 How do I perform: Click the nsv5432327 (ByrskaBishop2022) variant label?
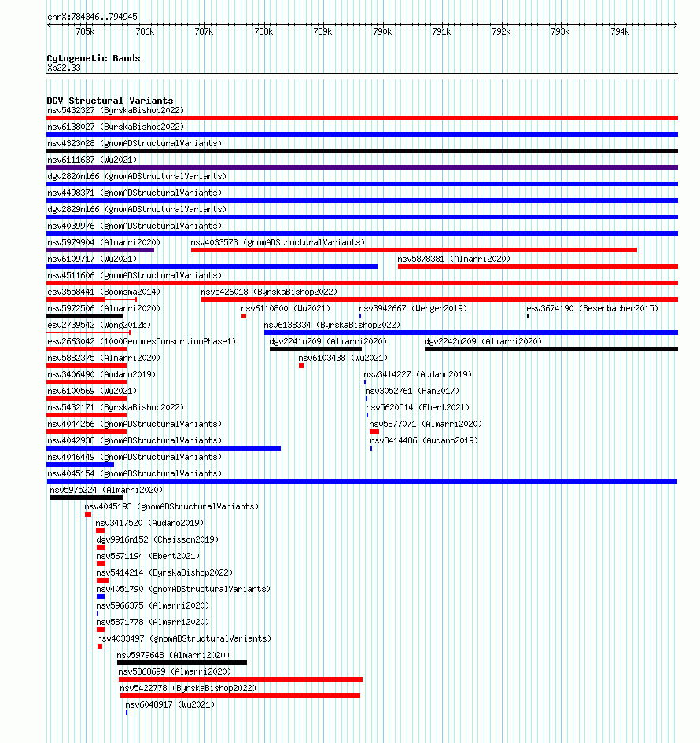point(116,110)
